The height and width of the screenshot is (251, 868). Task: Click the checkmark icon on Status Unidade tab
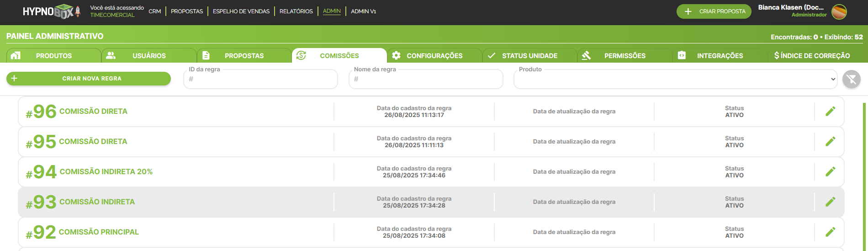492,55
